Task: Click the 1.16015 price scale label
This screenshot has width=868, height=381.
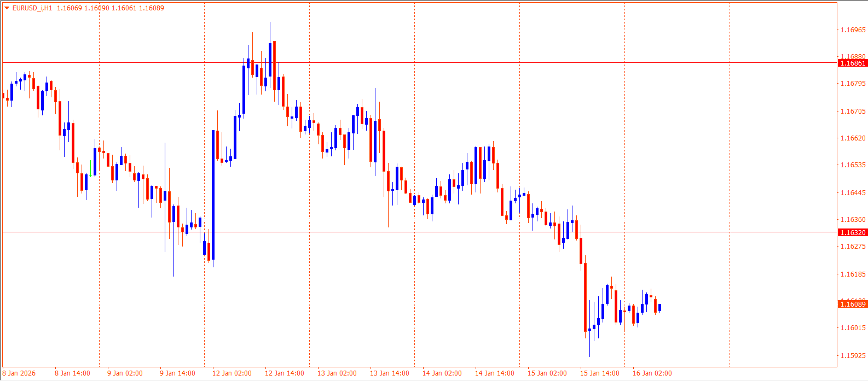Action: [853, 328]
